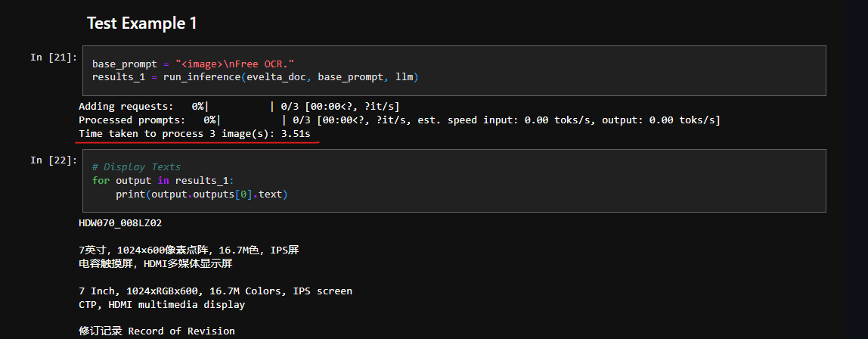Place cursor in the print(output.outputs[0].text) line
The height and width of the screenshot is (339, 868).
tap(202, 194)
